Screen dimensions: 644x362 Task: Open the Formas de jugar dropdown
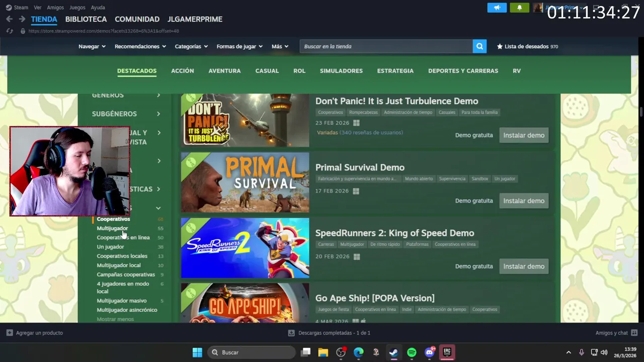tap(239, 46)
